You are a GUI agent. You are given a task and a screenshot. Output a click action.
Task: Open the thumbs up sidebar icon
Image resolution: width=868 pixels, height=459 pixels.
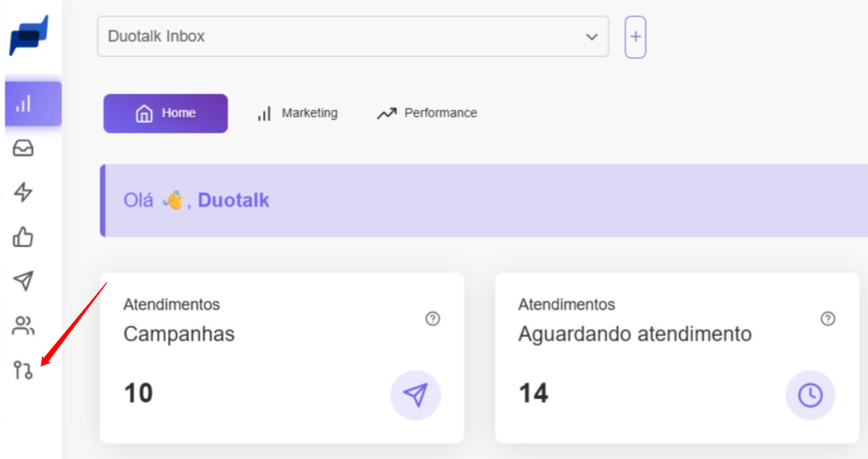point(23,237)
